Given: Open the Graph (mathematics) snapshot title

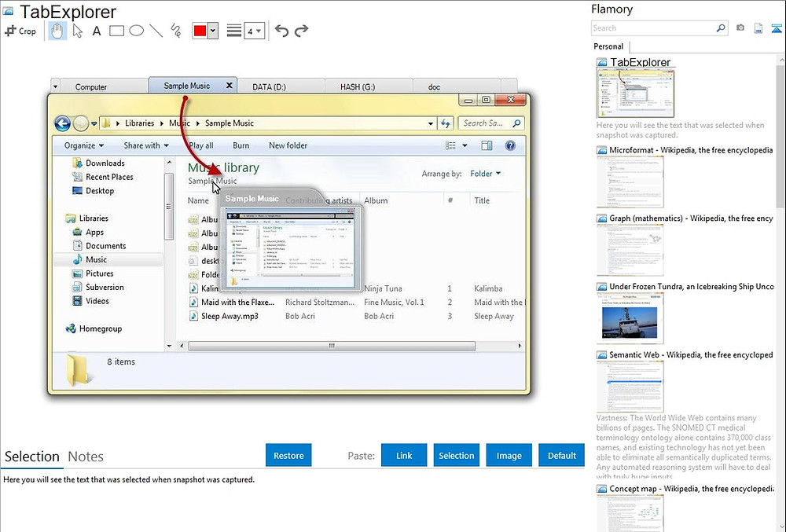Looking at the screenshot, I should click(691, 218).
